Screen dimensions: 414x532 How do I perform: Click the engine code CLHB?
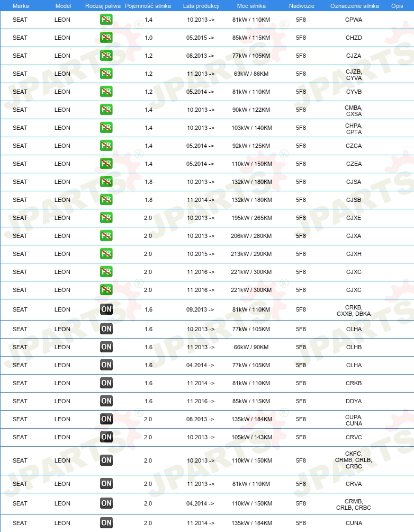click(x=354, y=347)
